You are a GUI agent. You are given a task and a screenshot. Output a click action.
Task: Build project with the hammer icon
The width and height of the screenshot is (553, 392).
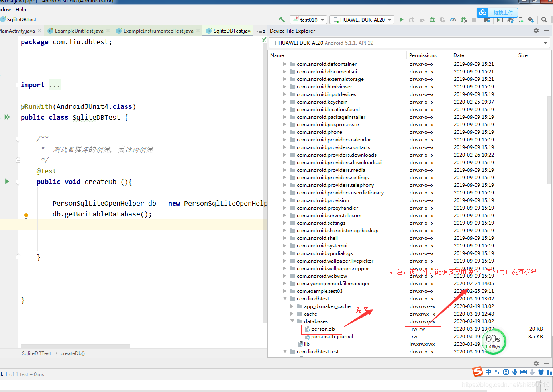[x=282, y=19]
